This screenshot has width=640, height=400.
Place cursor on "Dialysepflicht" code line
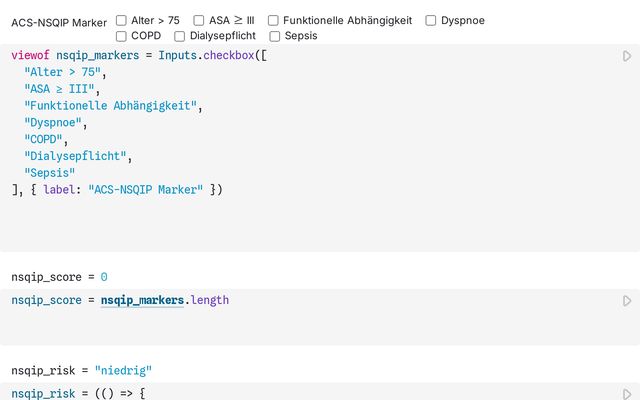pos(78,156)
